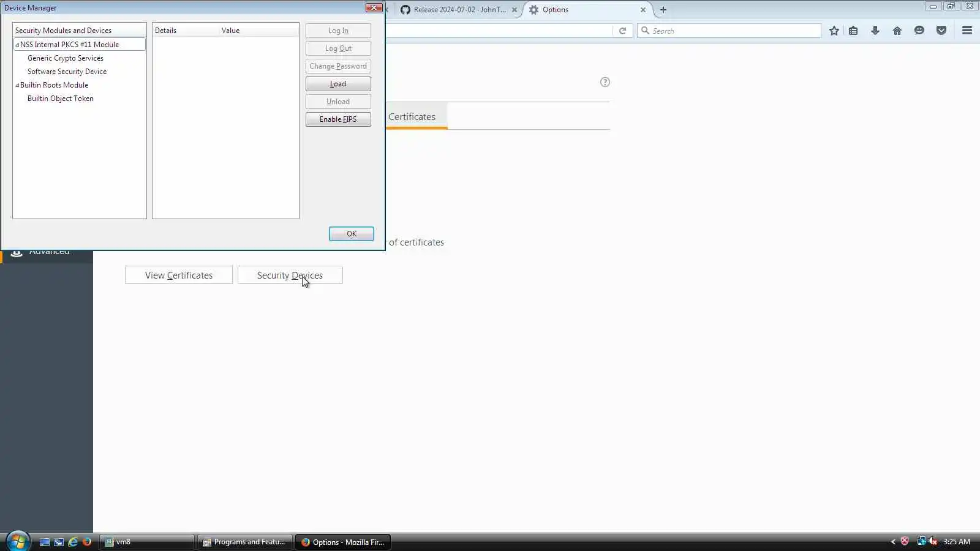
Task: Select Builtin Object Token
Action: click(x=61, y=99)
